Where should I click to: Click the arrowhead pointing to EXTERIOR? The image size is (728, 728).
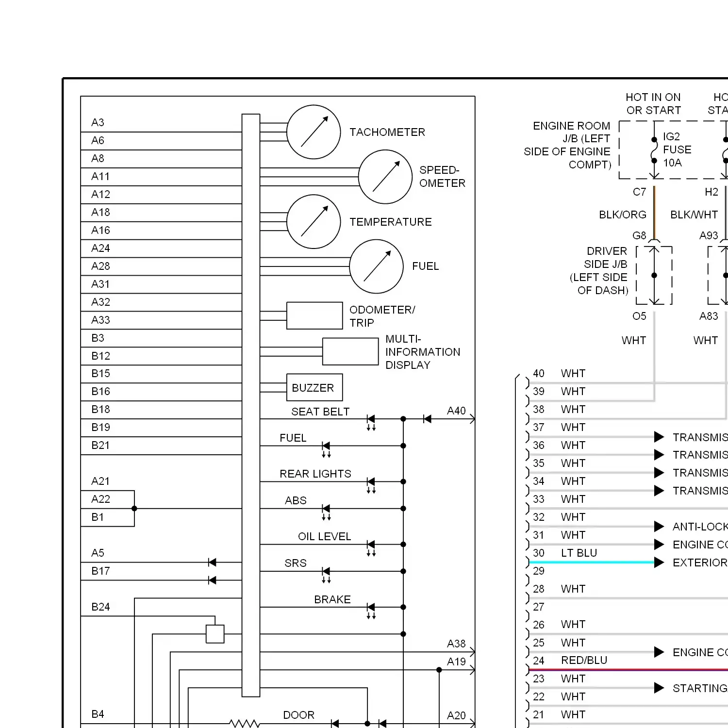click(659, 563)
